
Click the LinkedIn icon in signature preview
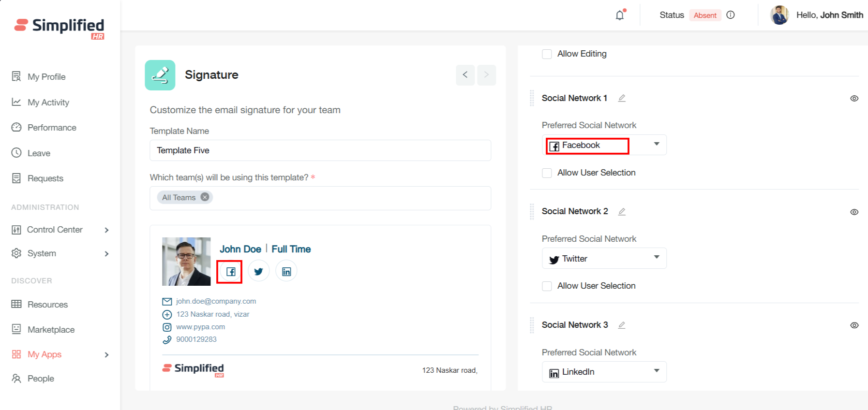(286, 271)
